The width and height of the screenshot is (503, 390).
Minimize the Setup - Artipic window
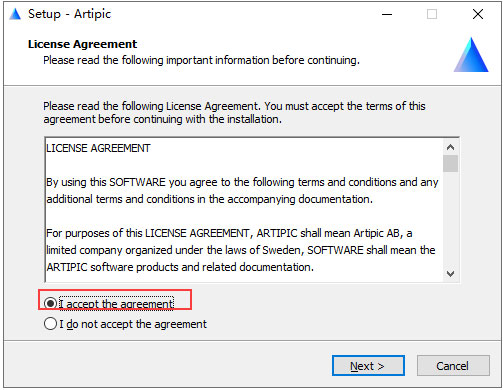[x=387, y=14]
